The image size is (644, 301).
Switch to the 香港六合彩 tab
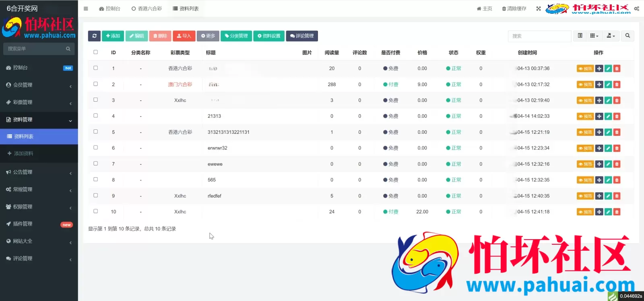click(x=147, y=8)
